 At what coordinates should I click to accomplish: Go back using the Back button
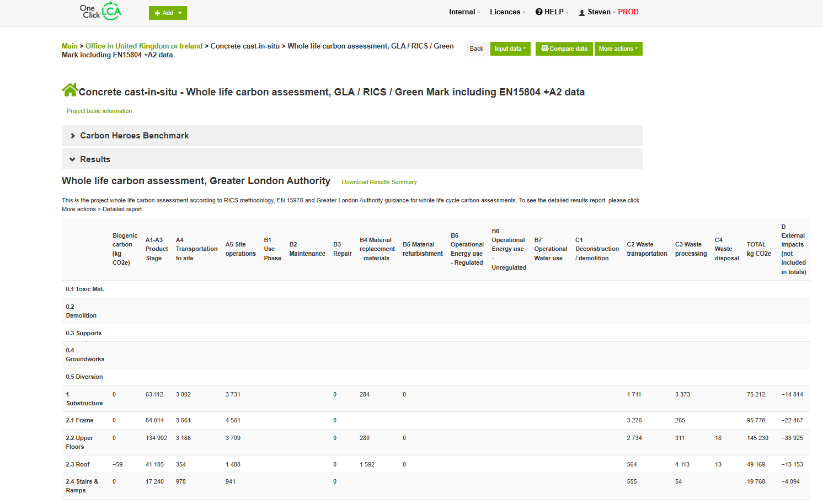coord(476,49)
